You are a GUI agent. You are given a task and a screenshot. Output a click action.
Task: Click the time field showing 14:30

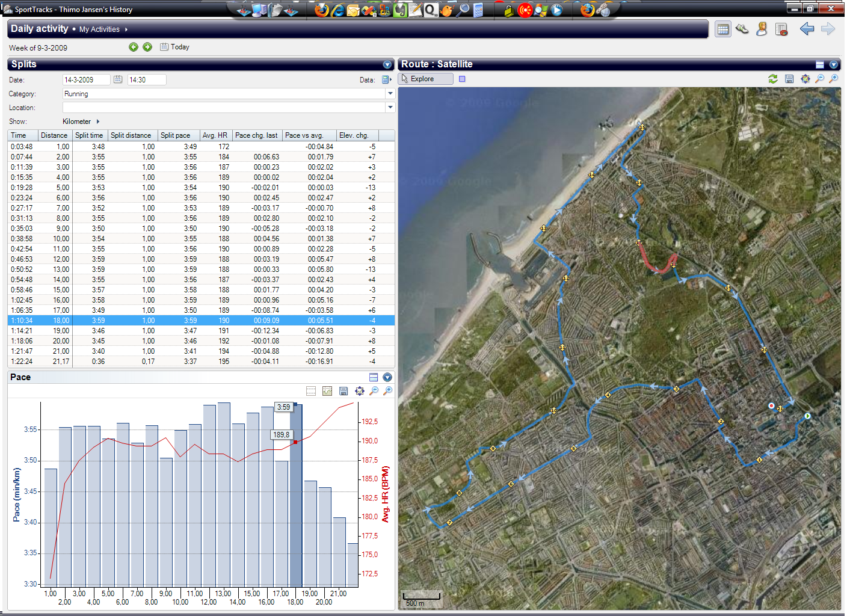click(x=146, y=80)
